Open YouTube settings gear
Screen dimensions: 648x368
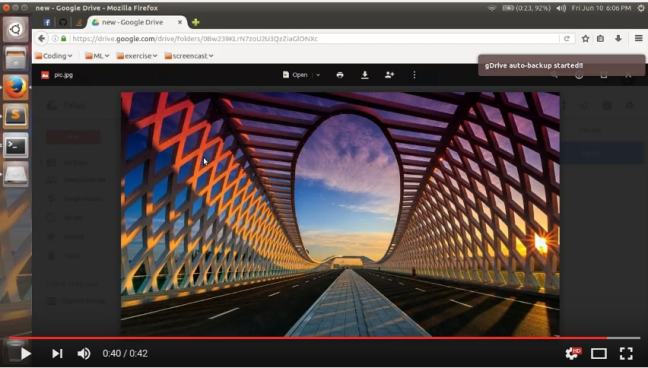(x=573, y=353)
